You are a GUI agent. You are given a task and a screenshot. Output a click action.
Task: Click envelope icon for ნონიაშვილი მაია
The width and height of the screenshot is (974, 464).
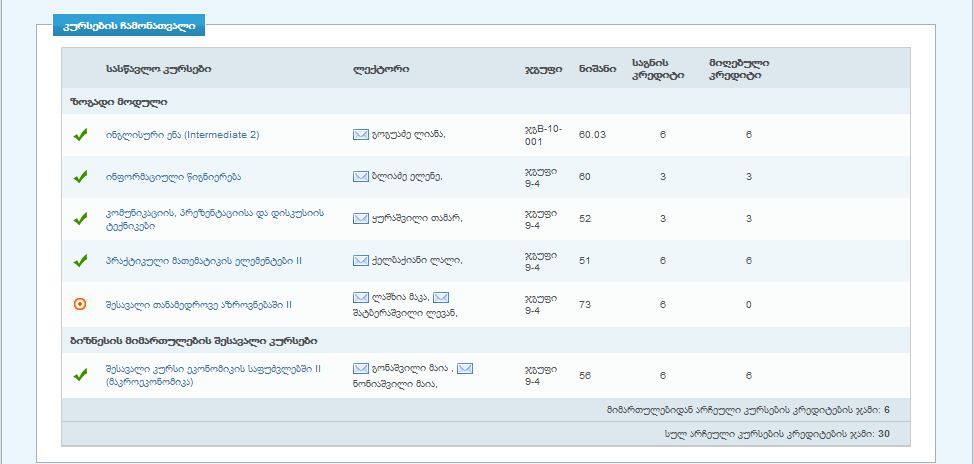click(x=465, y=368)
